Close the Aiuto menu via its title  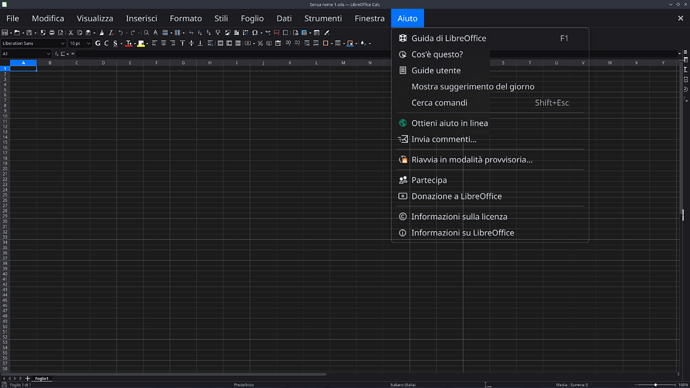(x=407, y=18)
